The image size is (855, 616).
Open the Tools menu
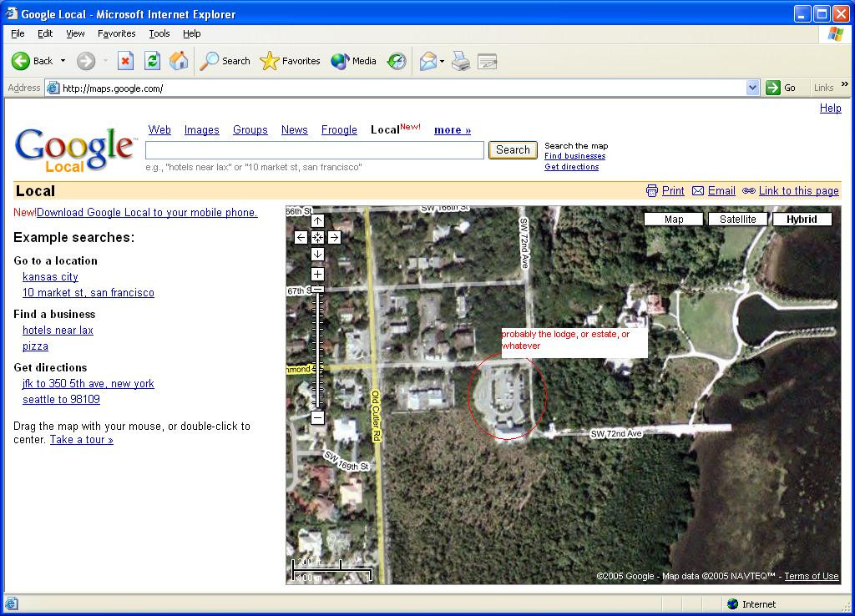coord(159,33)
